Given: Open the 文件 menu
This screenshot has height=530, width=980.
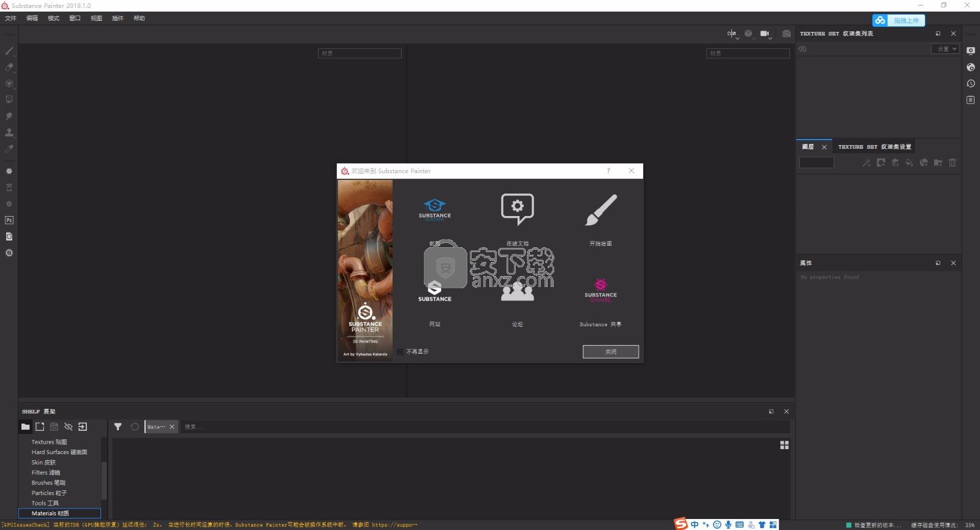Looking at the screenshot, I should click(x=10, y=18).
